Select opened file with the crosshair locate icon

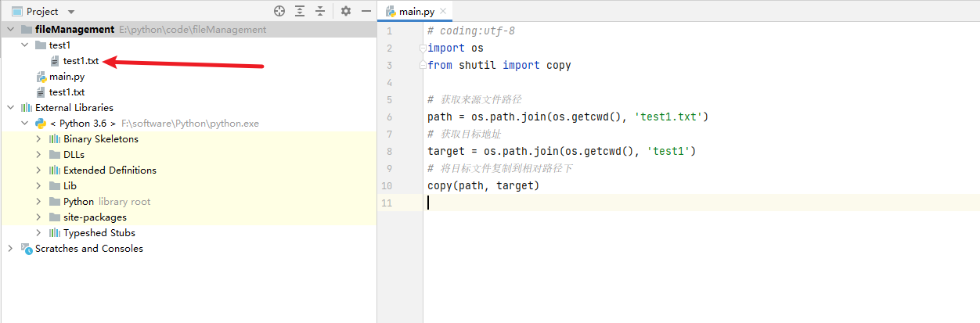[x=279, y=11]
